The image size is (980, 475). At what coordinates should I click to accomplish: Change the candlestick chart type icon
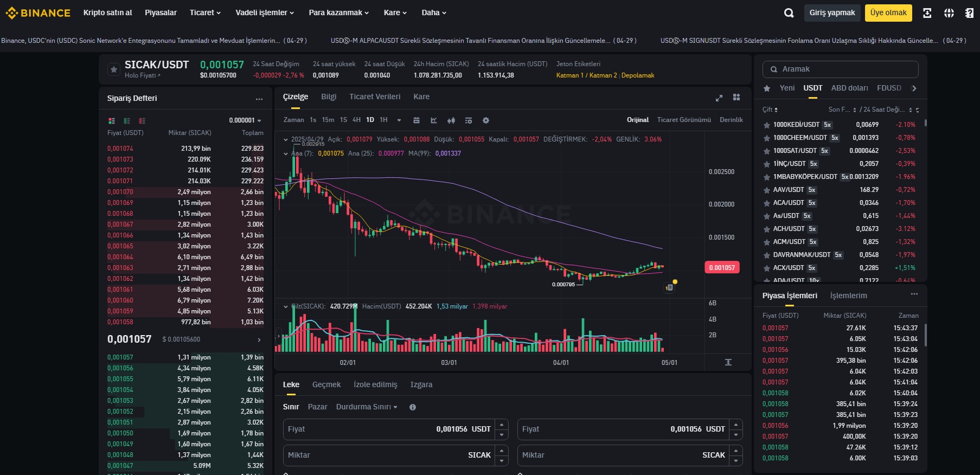[451, 120]
